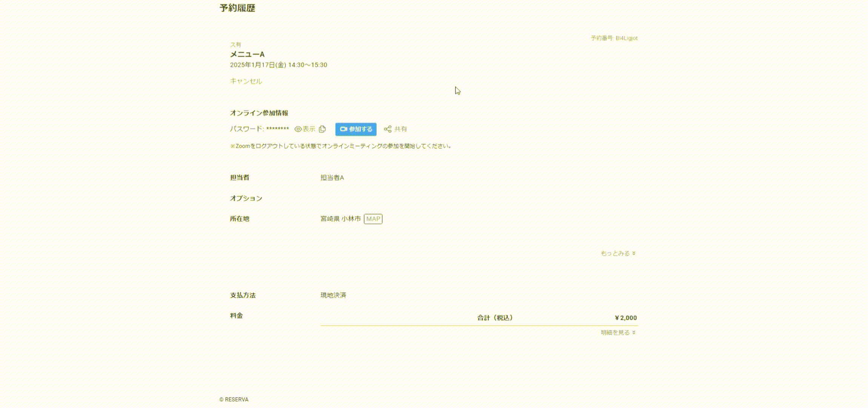This screenshot has width=868, height=408.
Task: Show the hidden password via 表示
Action: pyautogui.click(x=305, y=129)
